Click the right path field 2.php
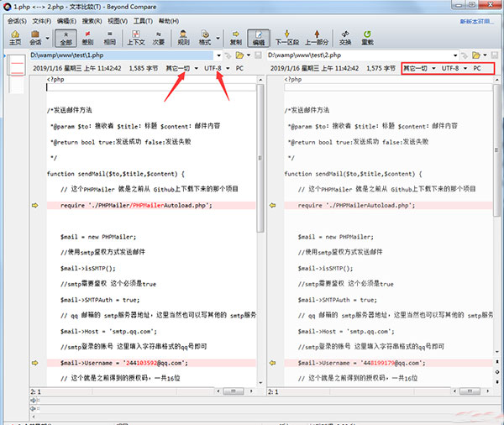The width and height of the screenshot is (504, 425). click(359, 55)
